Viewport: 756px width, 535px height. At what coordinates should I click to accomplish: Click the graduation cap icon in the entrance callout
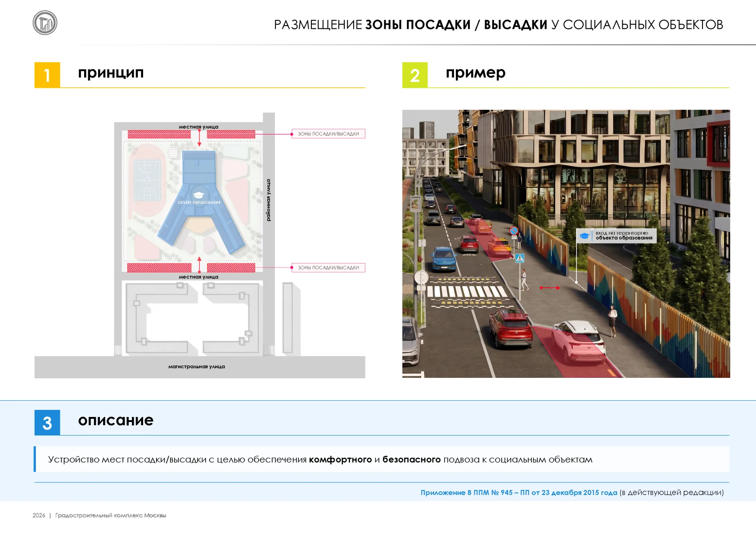(x=585, y=236)
